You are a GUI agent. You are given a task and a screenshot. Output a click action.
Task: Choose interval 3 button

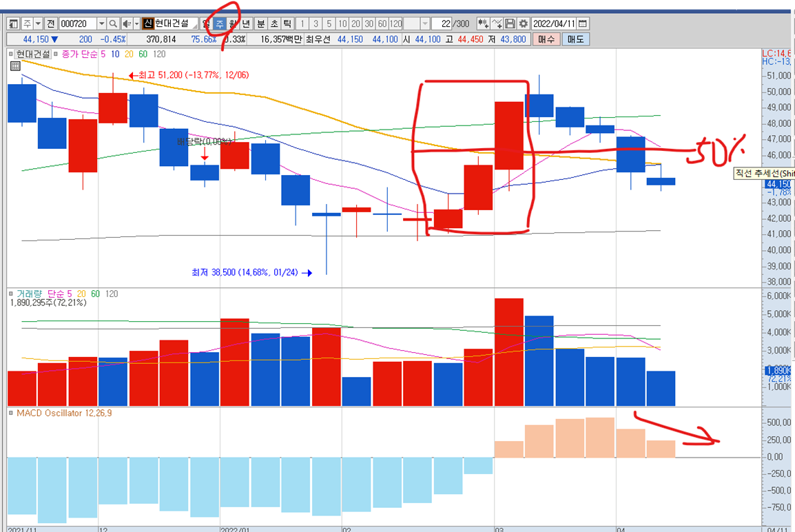316,24
